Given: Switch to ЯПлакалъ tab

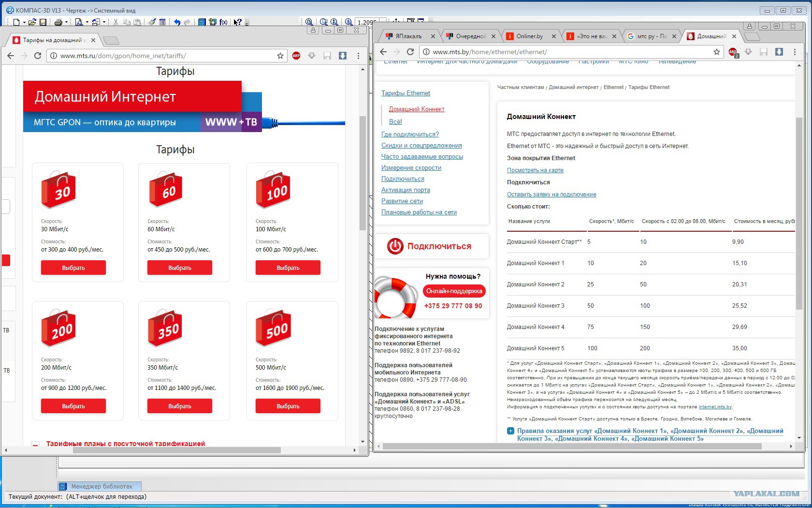Looking at the screenshot, I should (408, 36).
